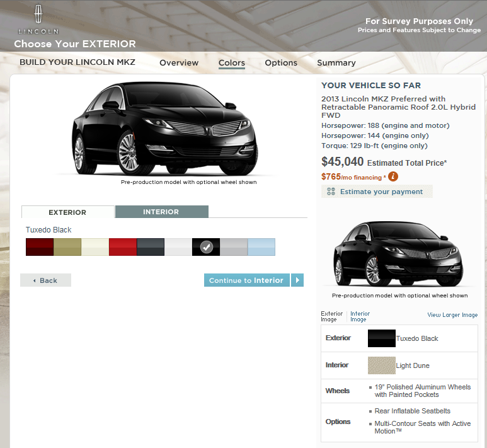487x448 pixels.
Task: Click 19" Polished Aluminum Wheels entry
Action: click(422, 391)
